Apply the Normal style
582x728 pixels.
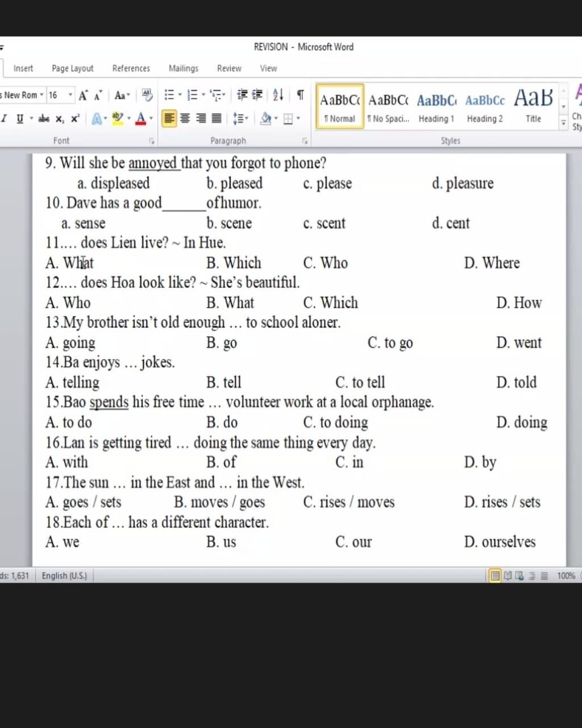[x=340, y=106]
